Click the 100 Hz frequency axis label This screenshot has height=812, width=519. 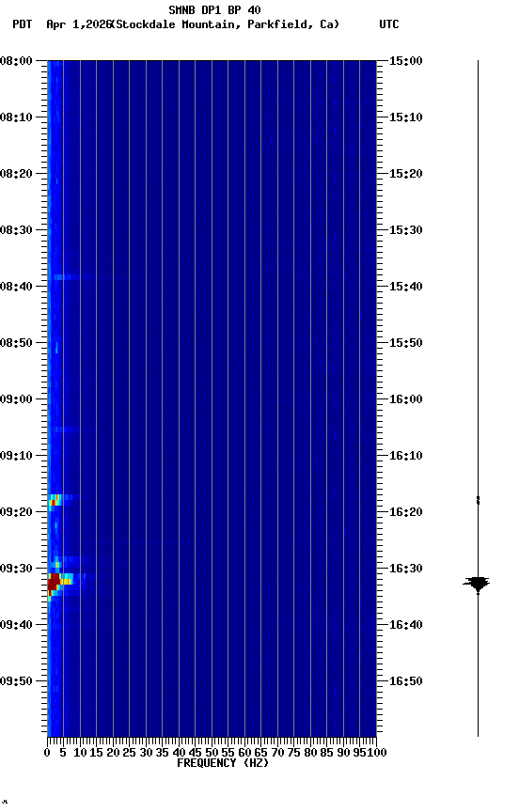point(377,753)
